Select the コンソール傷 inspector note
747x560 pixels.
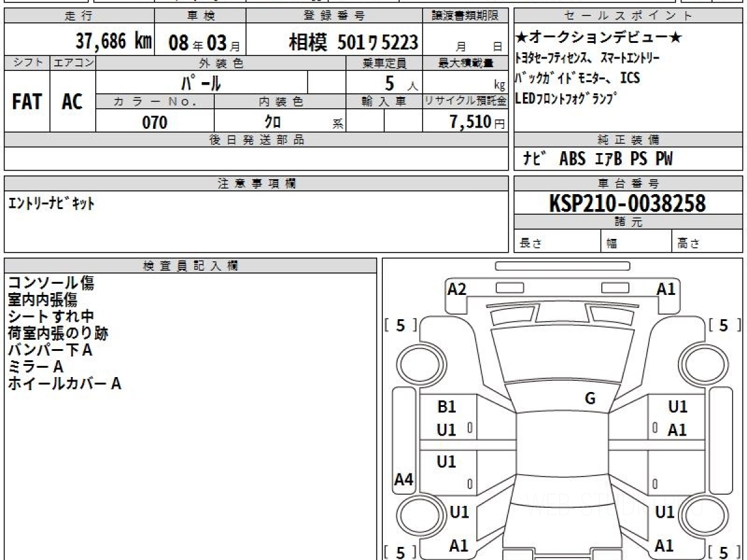click(x=52, y=284)
